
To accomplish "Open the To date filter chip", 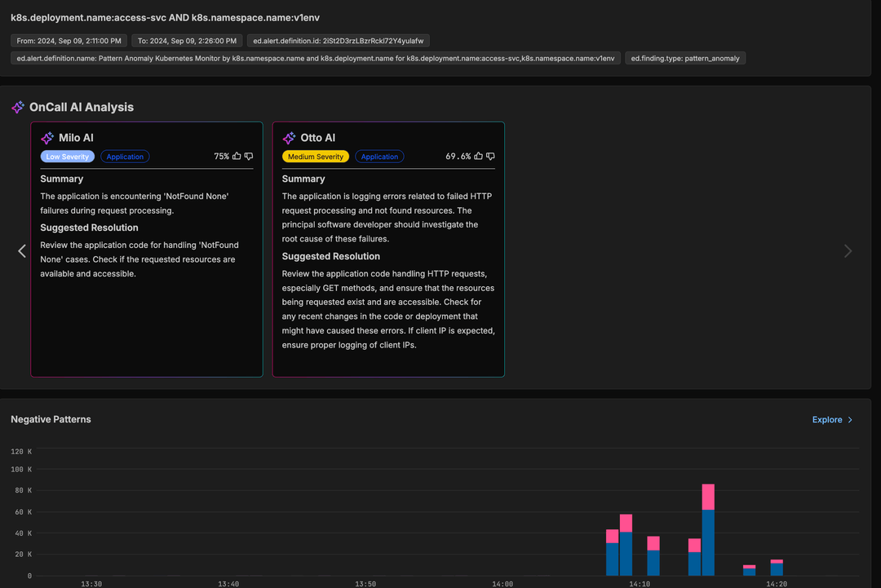I will (x=186, y=40).
